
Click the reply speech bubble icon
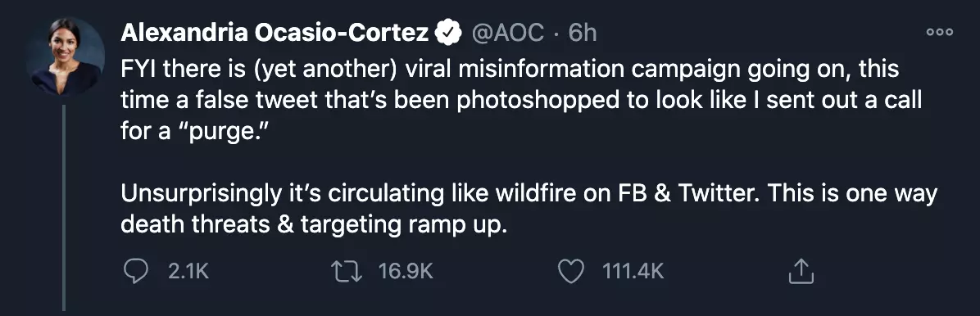(x=136, y=271)
